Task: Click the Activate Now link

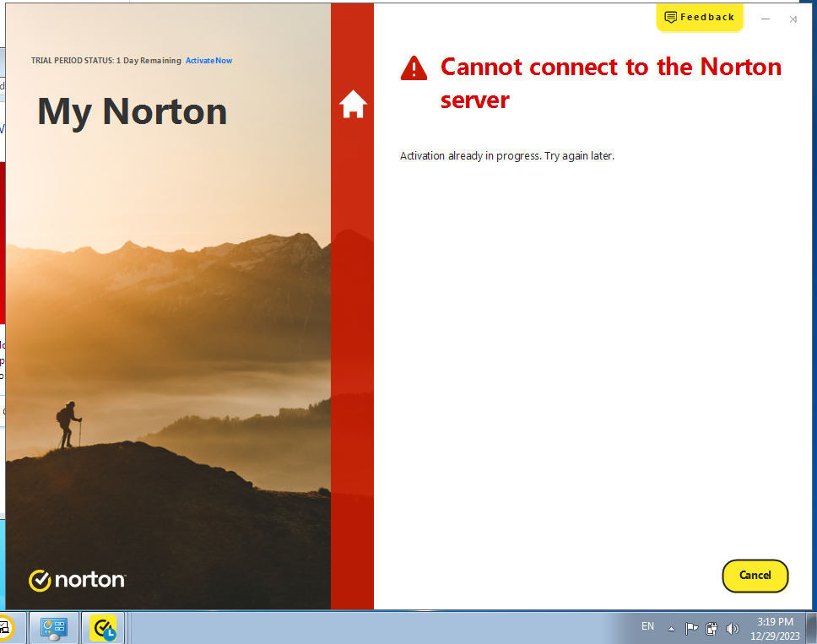Action: 209,61
